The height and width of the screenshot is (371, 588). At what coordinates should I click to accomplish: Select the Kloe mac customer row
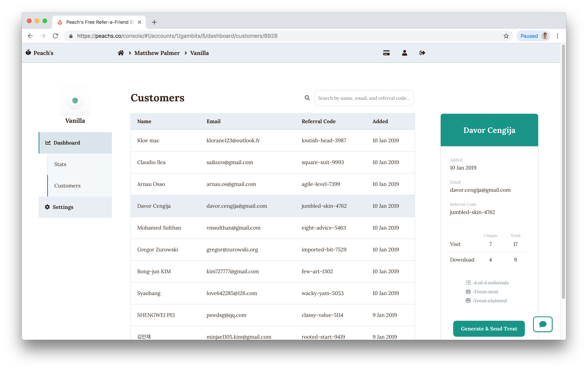pyautogui.click(x=273, y=140)
